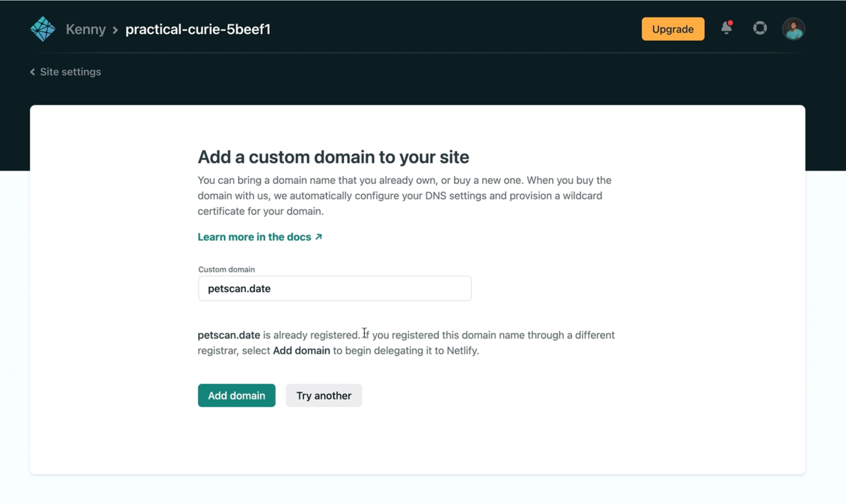Click the red notification dot on the bell
The width and height of the screenshot is (846, 504).
coord(731,23)
